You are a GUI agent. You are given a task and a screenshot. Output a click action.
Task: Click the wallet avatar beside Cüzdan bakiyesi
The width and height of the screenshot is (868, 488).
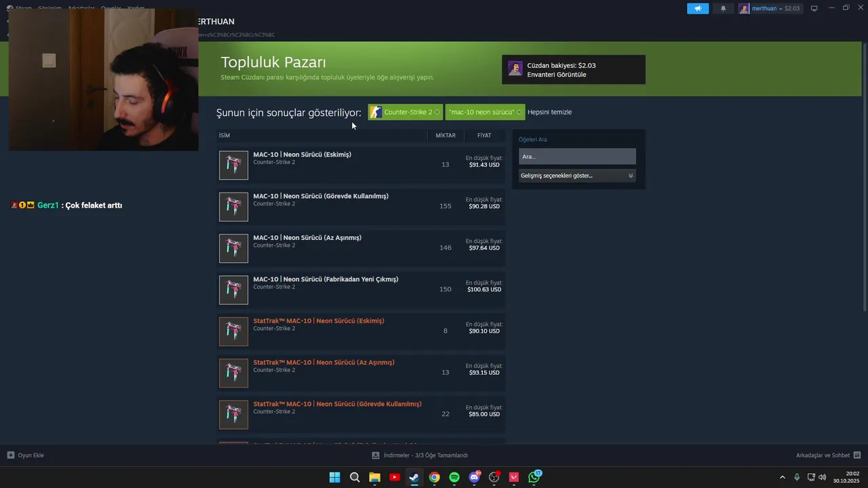[515, 69]
